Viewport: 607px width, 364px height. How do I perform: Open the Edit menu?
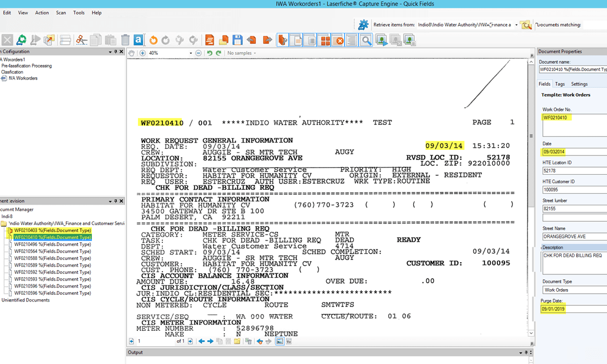[x=7, y=13]
